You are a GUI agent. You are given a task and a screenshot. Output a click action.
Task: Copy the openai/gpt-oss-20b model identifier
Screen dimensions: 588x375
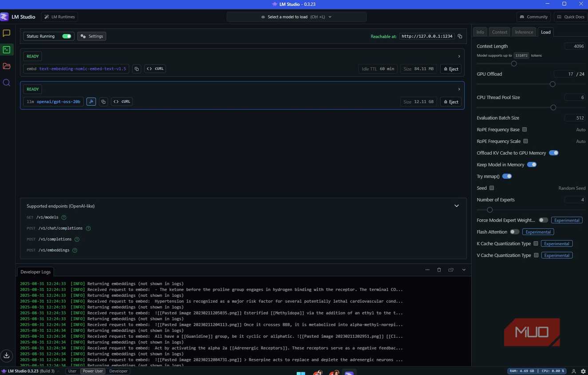click(103, 102)
